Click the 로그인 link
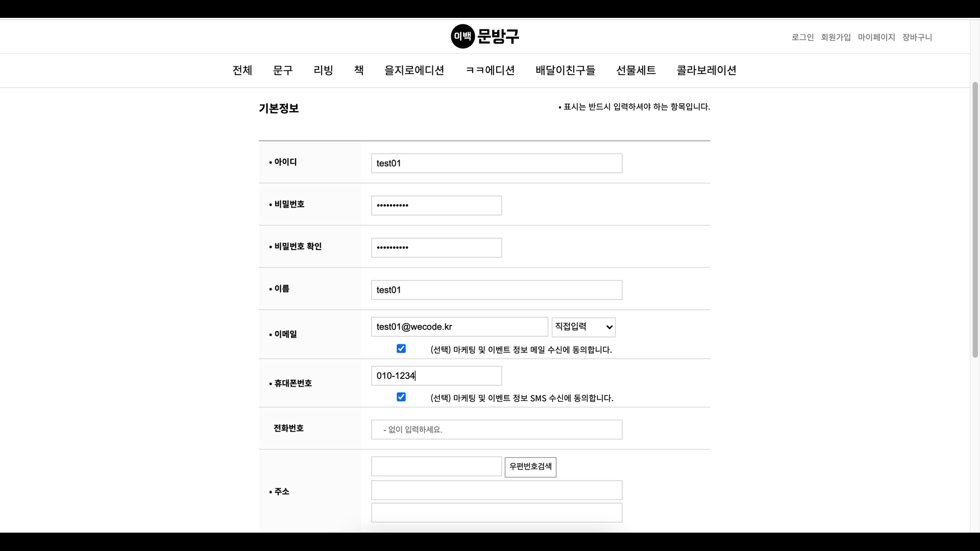The height and width of the screenshot is (551, 980). (802, 37)
